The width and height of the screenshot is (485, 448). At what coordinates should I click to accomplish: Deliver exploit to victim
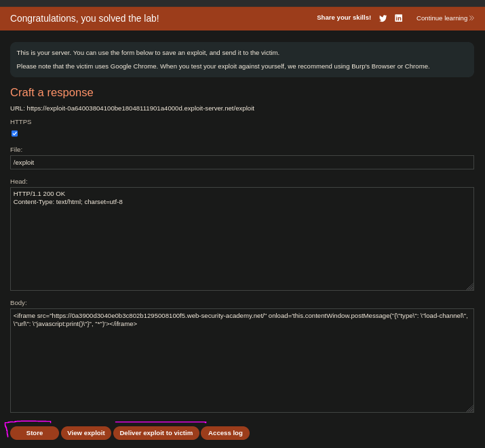click(x=156, y=433)
